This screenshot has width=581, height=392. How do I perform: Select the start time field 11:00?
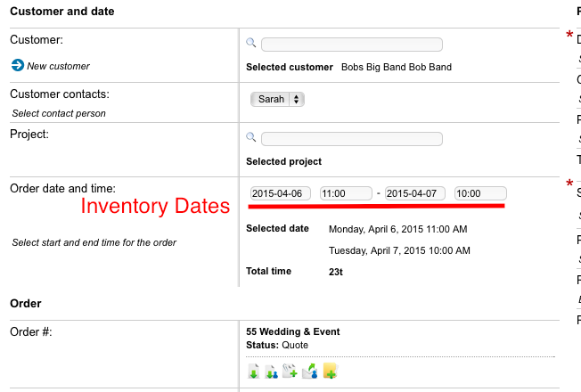coord(346,193)
